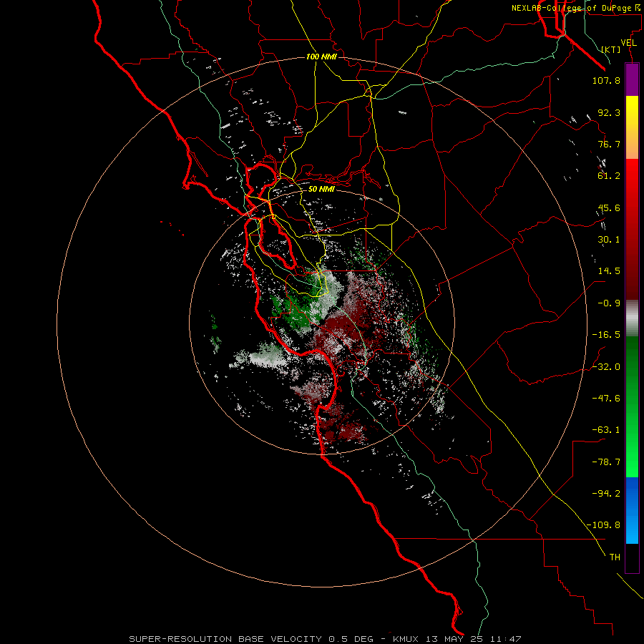Click the -109.8 legend value
This screenshot has height=644, width=644.
point(603,525)
